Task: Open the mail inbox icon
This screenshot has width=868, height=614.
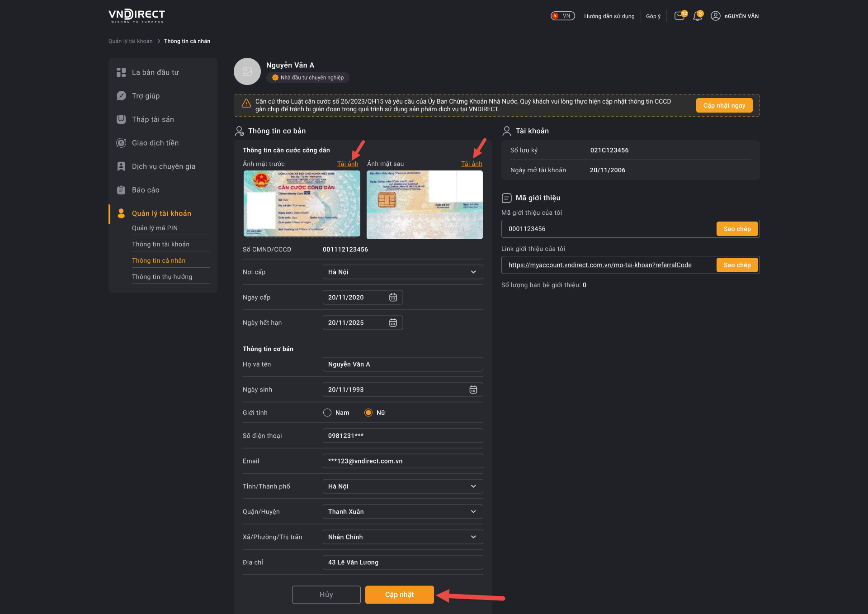Action: pyautogui.click(x=679, y=16)
